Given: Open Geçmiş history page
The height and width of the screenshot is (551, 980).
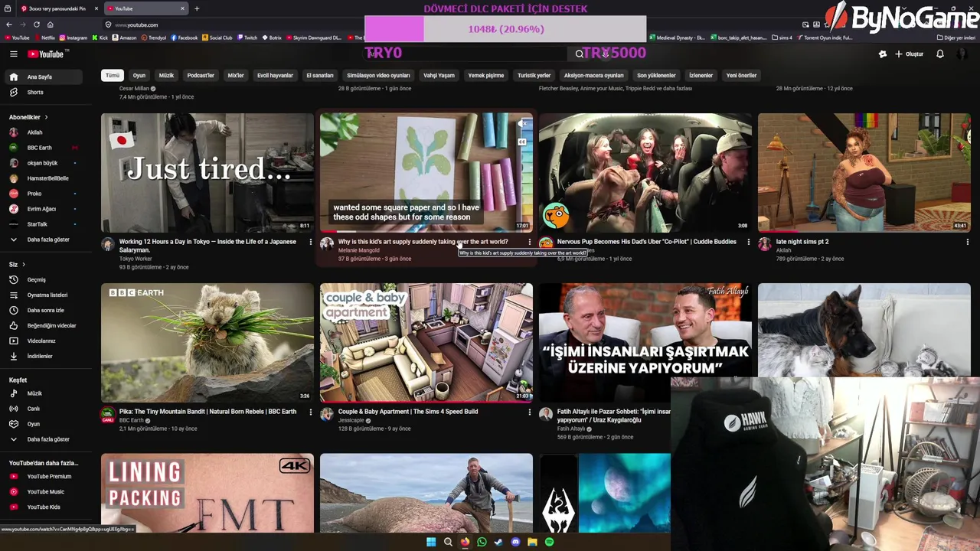Looking at the screenshot, I should pyautogui.click(x=44, y=280).
